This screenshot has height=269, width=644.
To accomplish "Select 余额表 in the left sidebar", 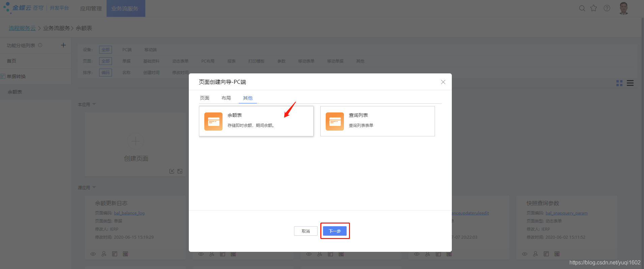I will (x=15, y=92).
